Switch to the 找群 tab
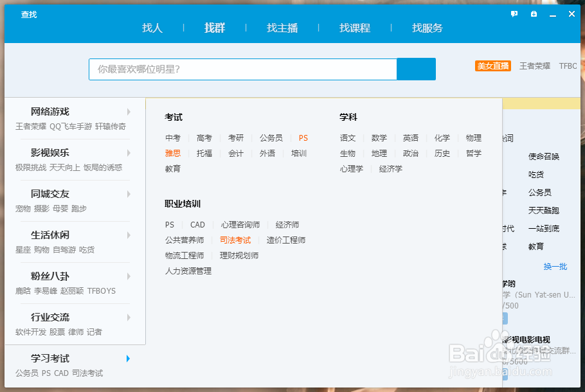 coord(215,28)
